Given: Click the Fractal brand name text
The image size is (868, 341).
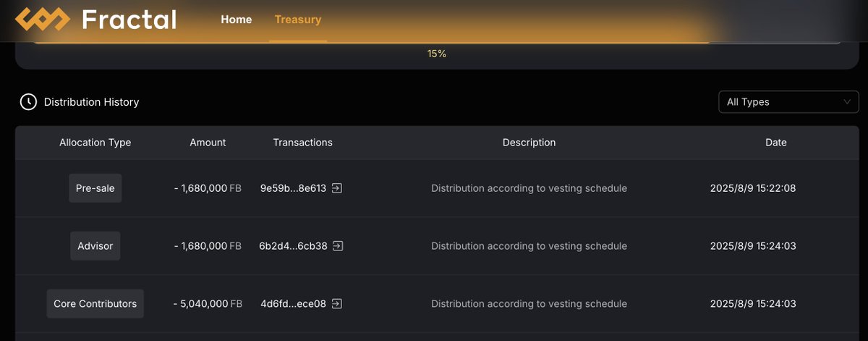Looking at the screenshot, I should click(x=129, y=20).
